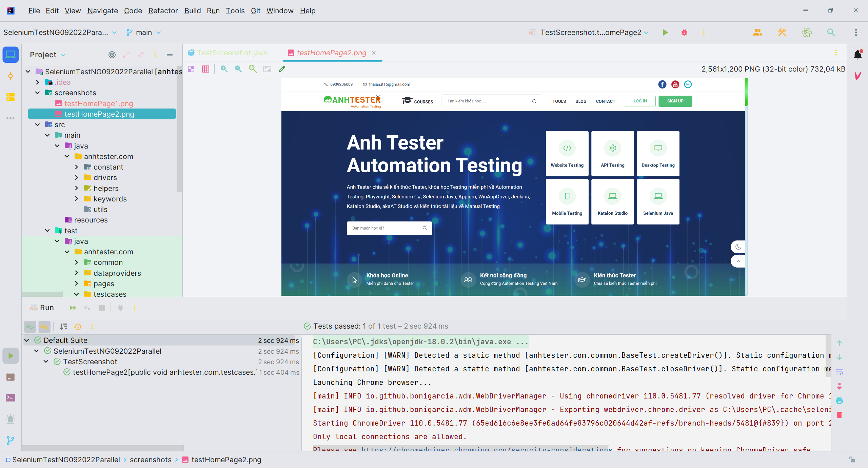Select testHomePage1.png in project tree
The width and height of the screenshot is (868, 468).
pyautogui.click(x=98, y=104)
